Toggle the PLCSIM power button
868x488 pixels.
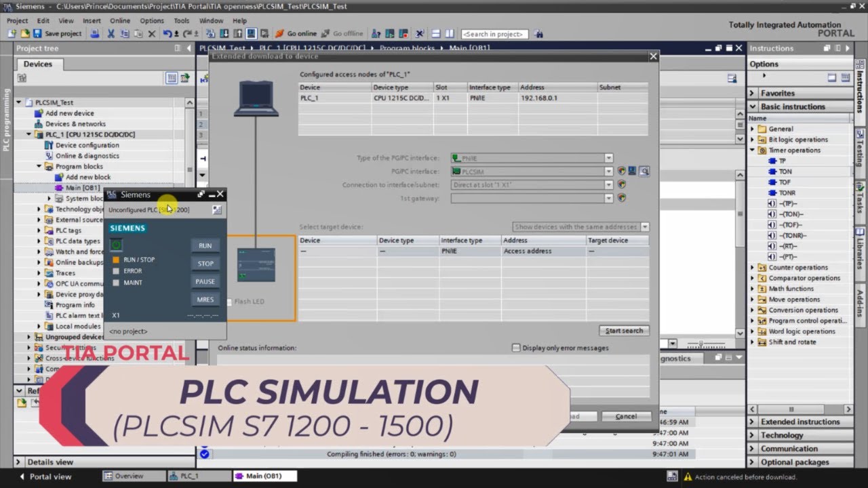coord(116,245)
